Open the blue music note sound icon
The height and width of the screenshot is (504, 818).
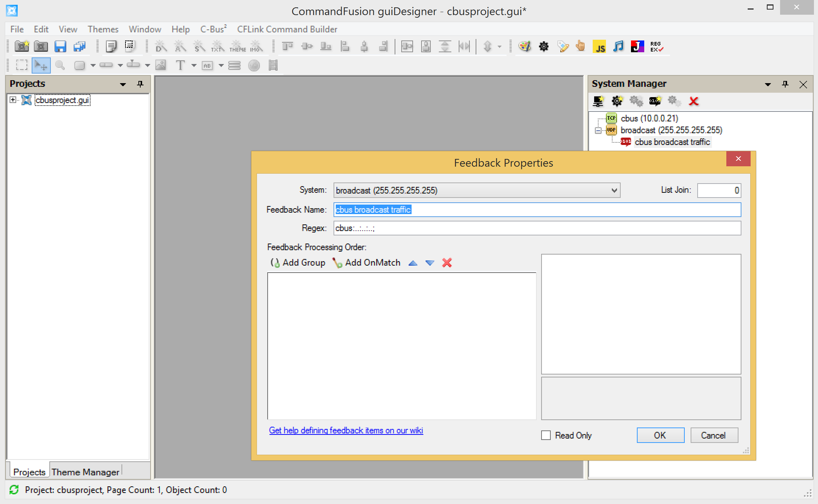618,47
